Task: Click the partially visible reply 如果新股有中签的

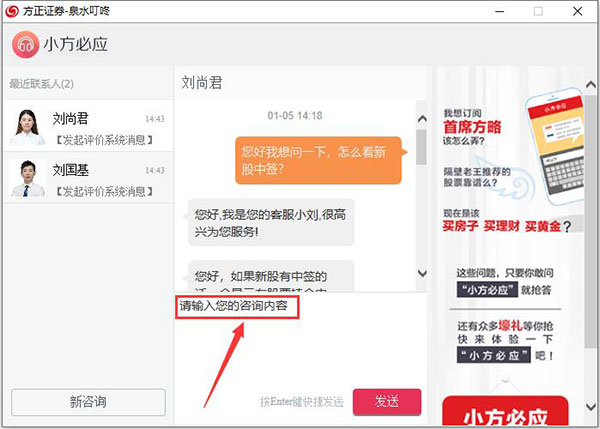Action: 271,277
